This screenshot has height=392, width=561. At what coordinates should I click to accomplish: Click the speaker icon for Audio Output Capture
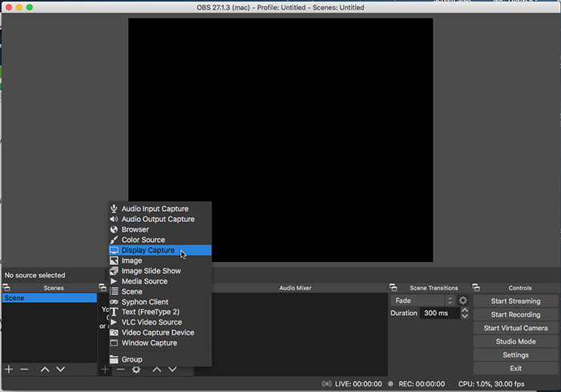click(114, 219)
